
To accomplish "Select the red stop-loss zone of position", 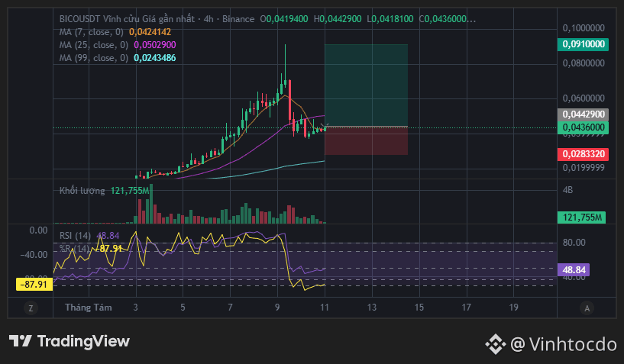I will coord(366,141).
